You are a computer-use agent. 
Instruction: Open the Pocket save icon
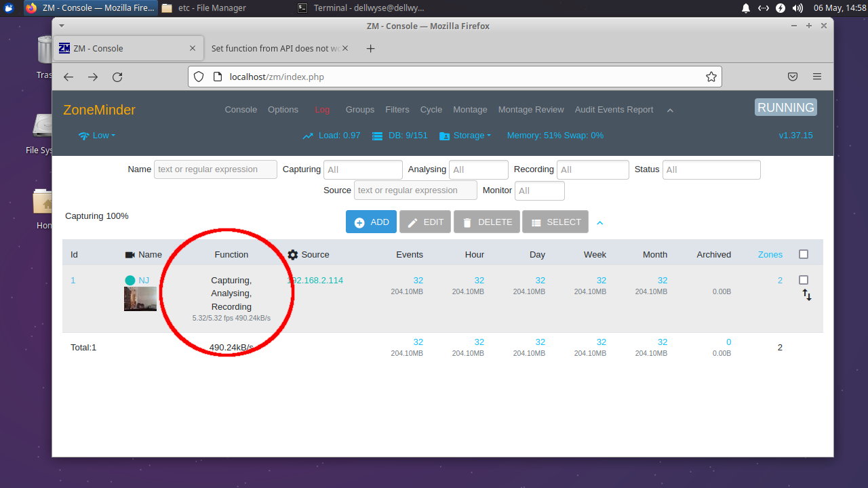pos(793,77)
